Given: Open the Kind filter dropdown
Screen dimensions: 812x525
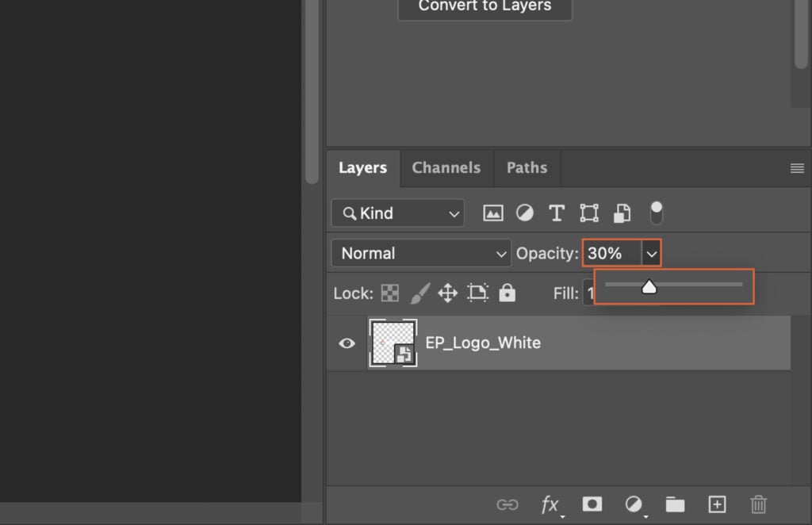Looking at the screenshot, I should click(397, 213).
